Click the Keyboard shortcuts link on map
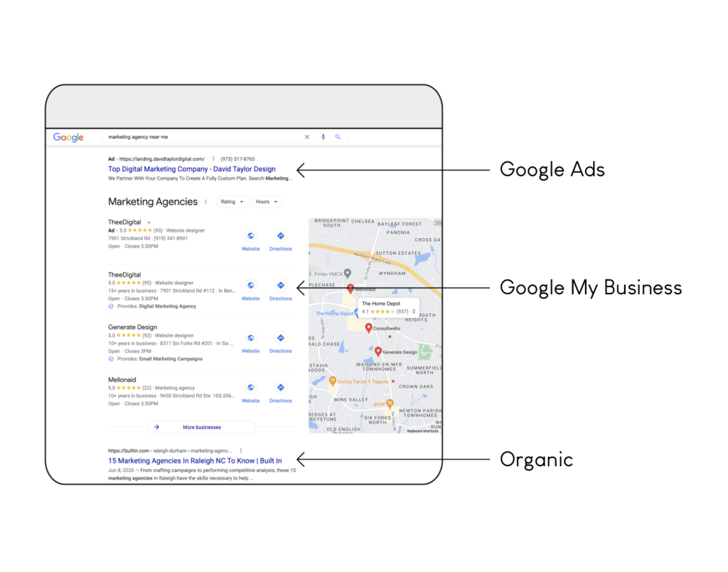 click(x=422, y=431)
